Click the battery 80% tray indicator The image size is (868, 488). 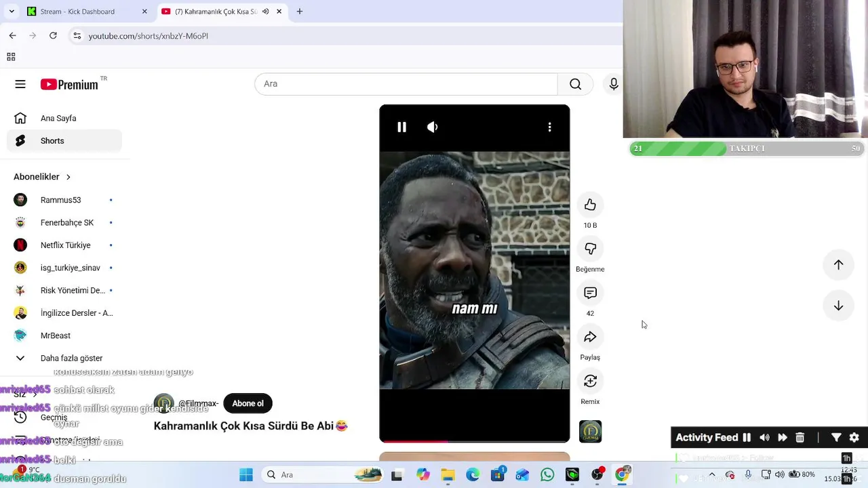point(802,474)
